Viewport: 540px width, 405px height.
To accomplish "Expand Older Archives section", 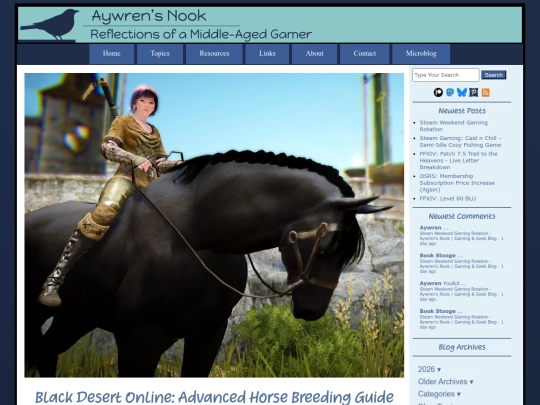I will pyautogui.click(x=445, y=382).
